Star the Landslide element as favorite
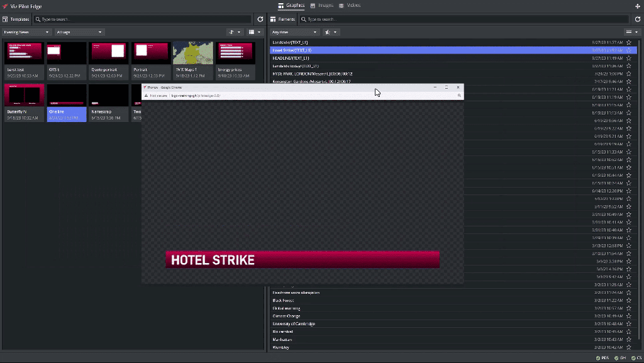Screen dimensions: 644x363 pos(629,42)
